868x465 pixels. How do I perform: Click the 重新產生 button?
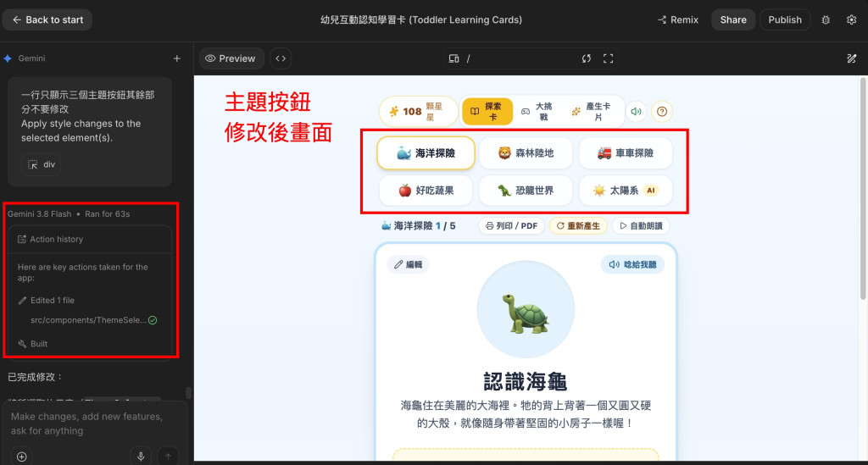578,226
